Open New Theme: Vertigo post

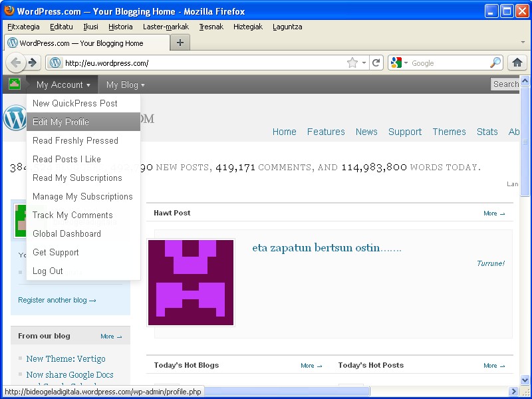pyautogui.click(x=66, y=358)
